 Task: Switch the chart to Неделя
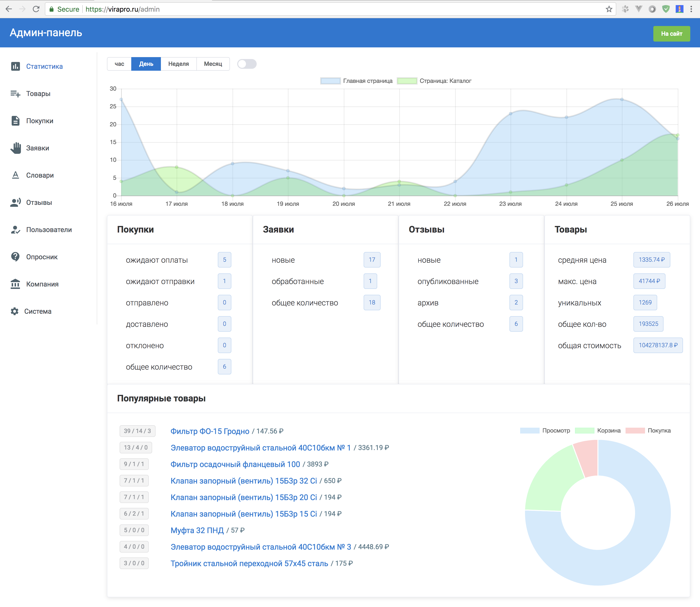[x=179, y=64]
